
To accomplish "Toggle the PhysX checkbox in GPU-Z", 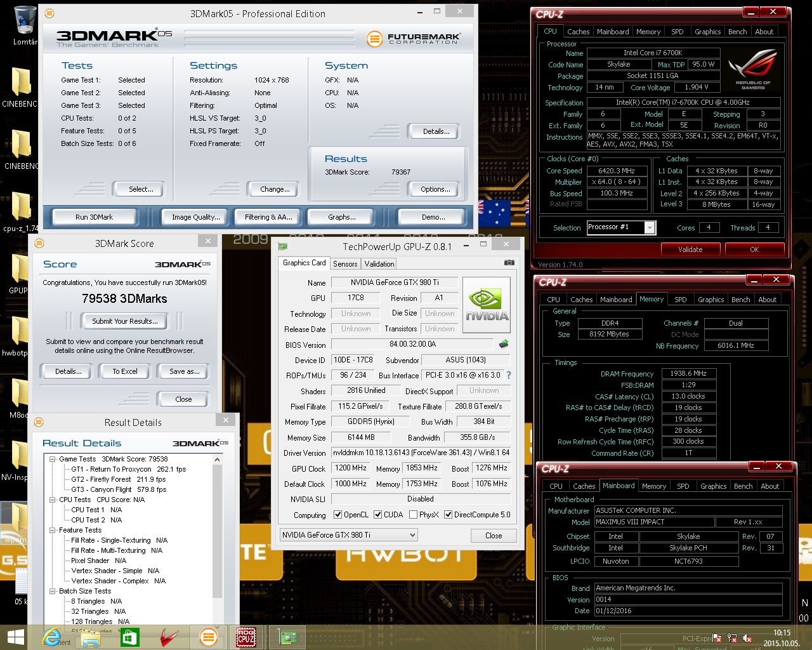I will (x=414, y=515).
